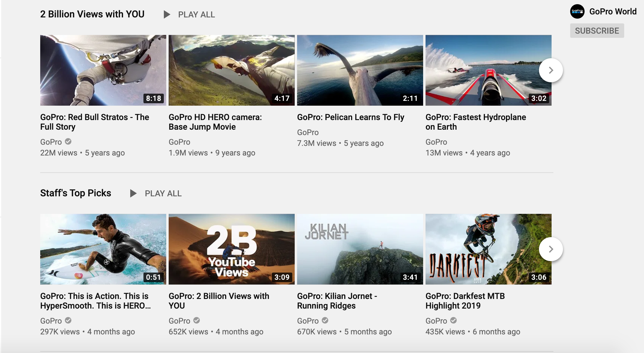Viewport: 644px width, 353px height.
Task: Click '297K views • 4 months ago' text
Action: point(88,332)
